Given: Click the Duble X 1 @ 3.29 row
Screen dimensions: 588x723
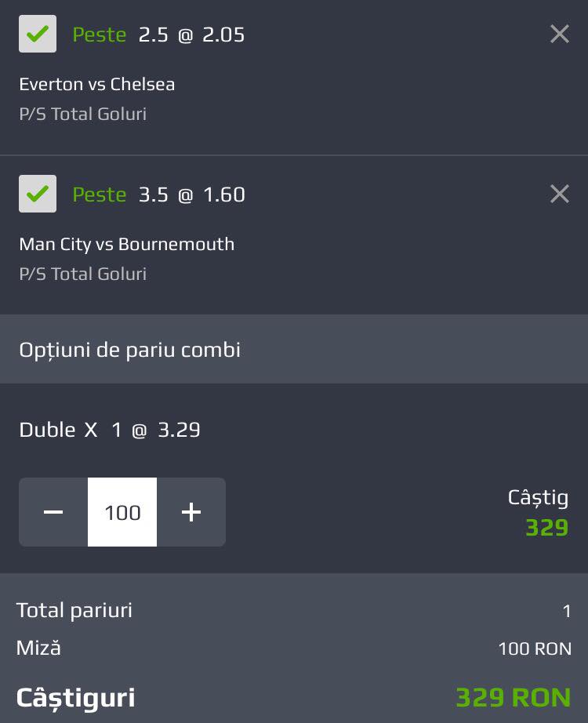Looking at the screenshot, I should coord(110,430).
